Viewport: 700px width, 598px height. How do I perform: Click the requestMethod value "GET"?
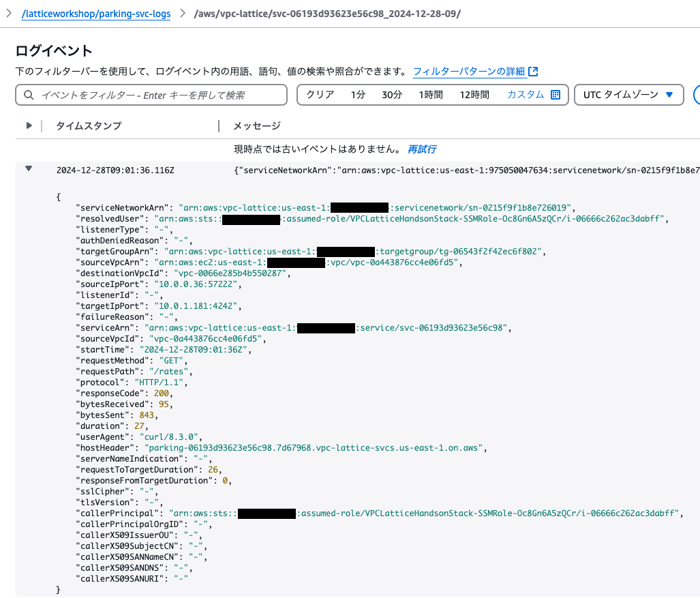(x=171, y=361)
